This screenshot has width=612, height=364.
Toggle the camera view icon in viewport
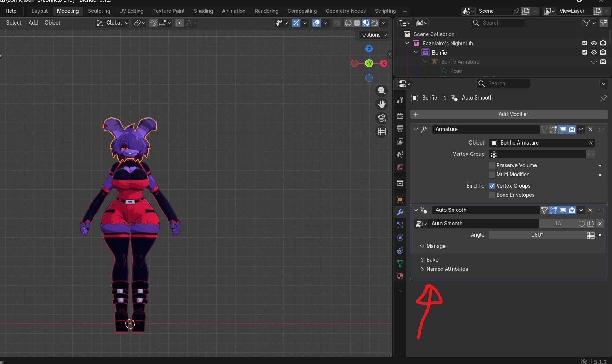(382, 118)
